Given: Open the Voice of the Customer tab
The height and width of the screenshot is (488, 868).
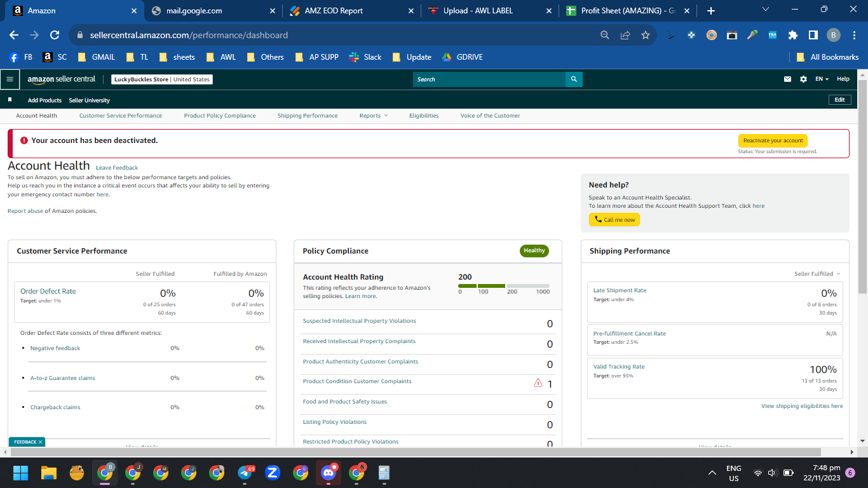Looking at the screenshot, I should pos(490,116).
